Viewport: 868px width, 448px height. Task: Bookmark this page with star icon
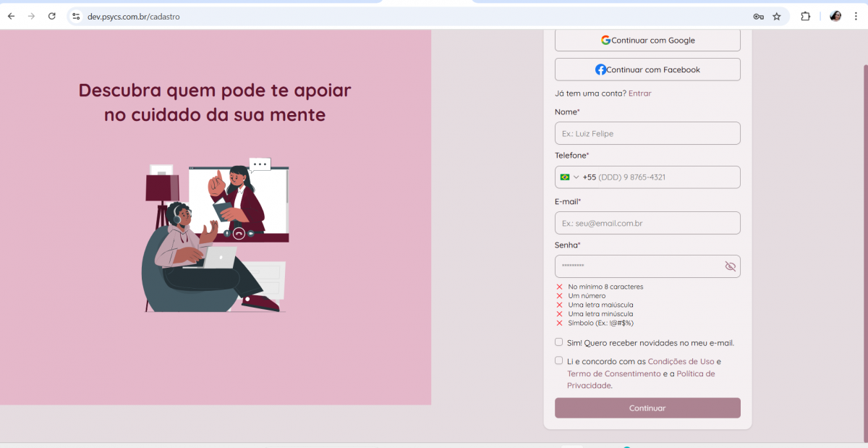777,17
